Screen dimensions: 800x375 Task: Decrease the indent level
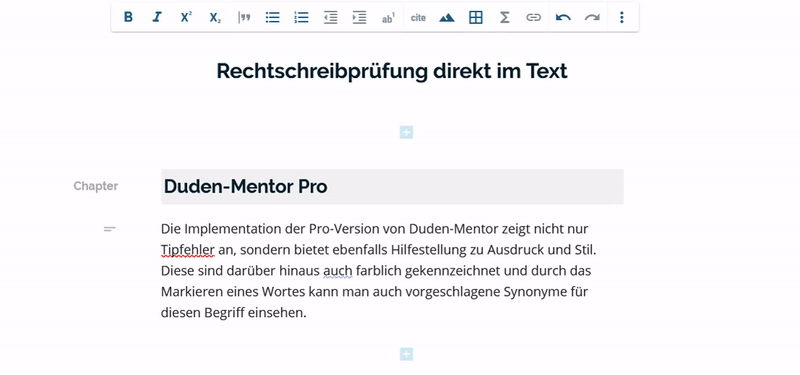click(331, 17)
